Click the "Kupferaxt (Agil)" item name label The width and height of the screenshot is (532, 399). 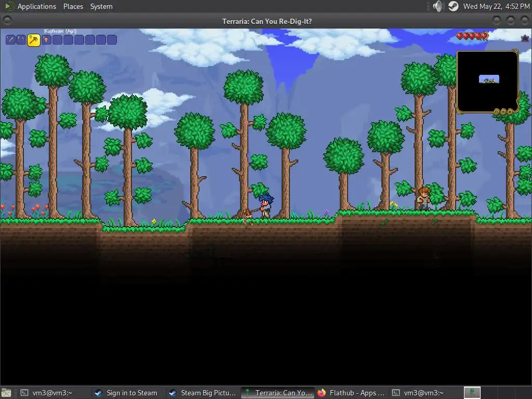point(60,31)
